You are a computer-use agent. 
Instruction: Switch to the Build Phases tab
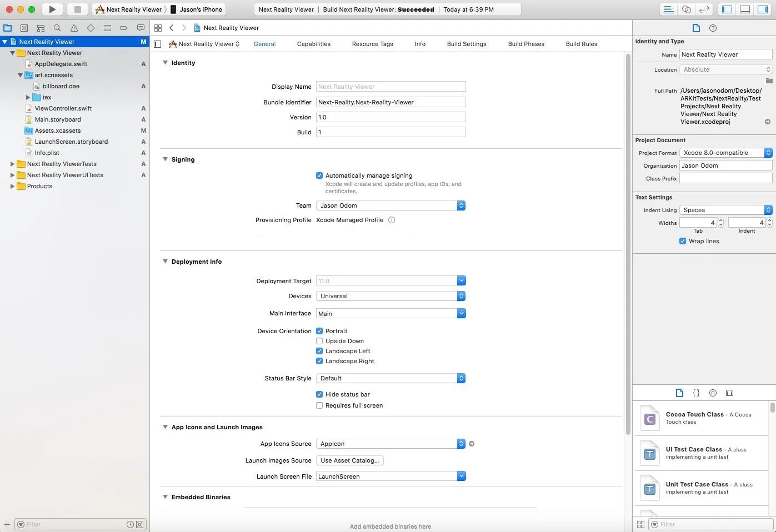click(526, 44)
